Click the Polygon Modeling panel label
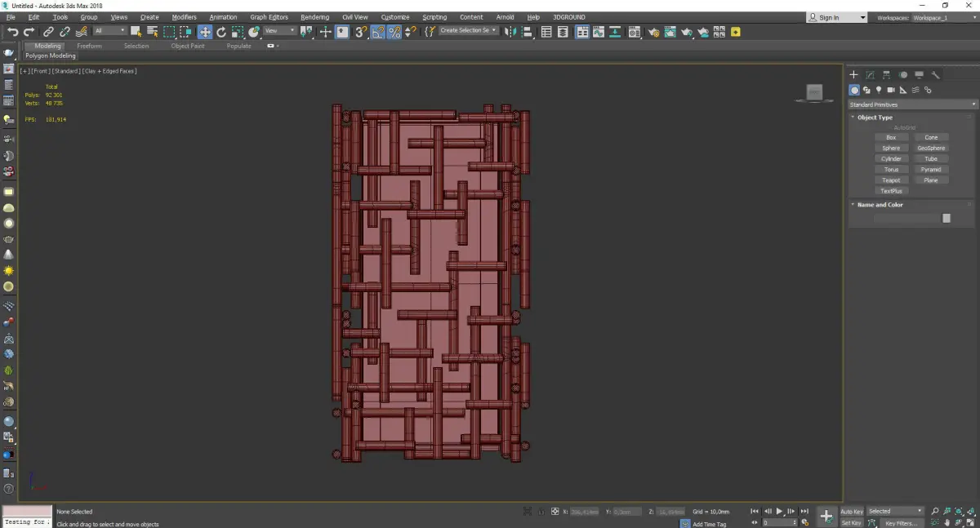 click(51, 56)
